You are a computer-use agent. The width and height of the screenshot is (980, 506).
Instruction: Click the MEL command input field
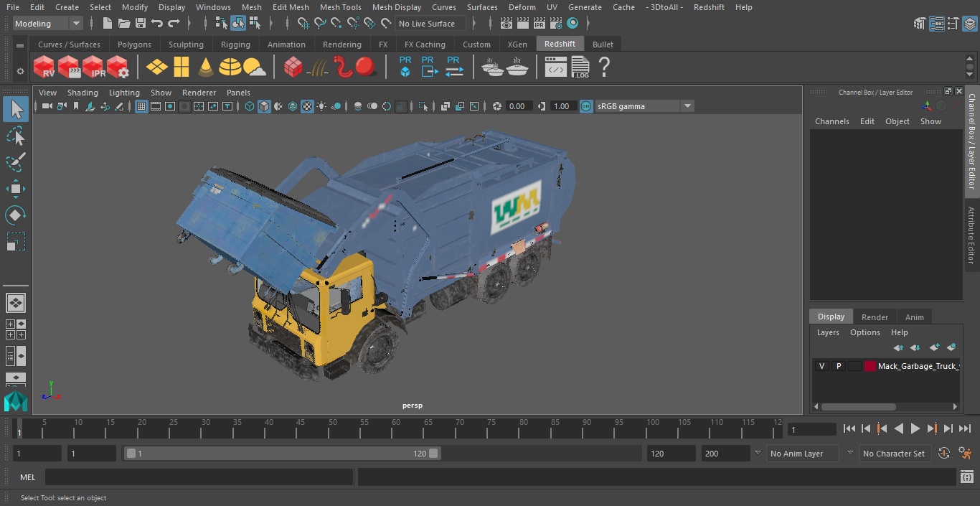coord(199,477)
